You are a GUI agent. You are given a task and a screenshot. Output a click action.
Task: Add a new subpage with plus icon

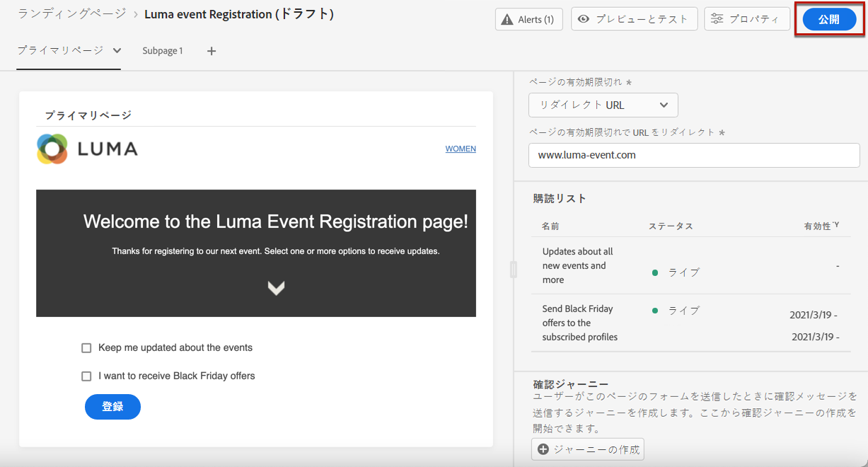coord(212,51)
